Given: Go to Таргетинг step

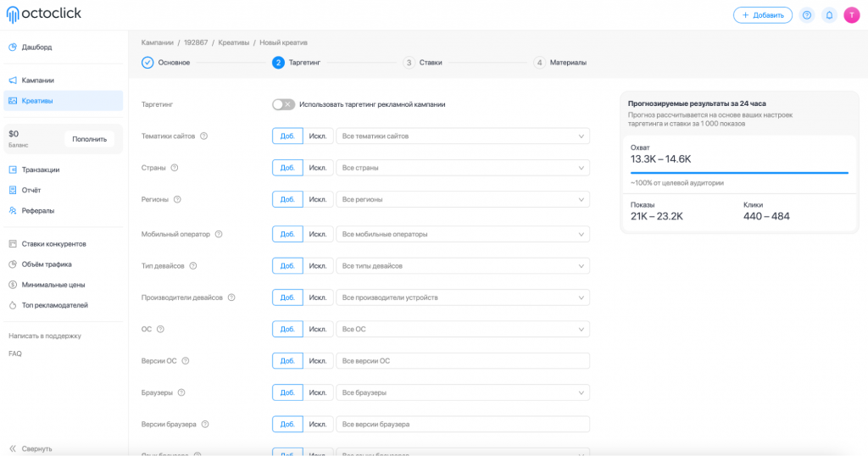Looking at the screenshot, I should 296,63.
